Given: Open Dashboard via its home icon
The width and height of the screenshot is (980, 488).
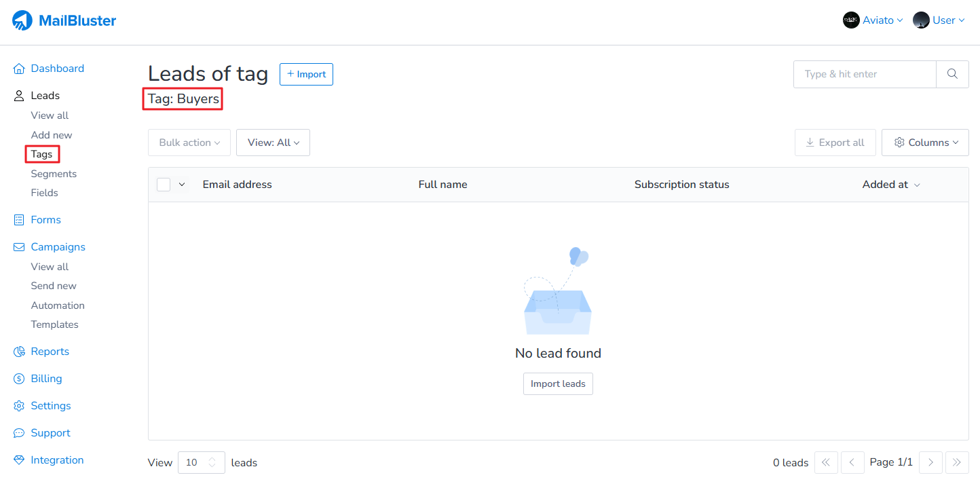Looking at the screenshot, I should coord(19,69).
